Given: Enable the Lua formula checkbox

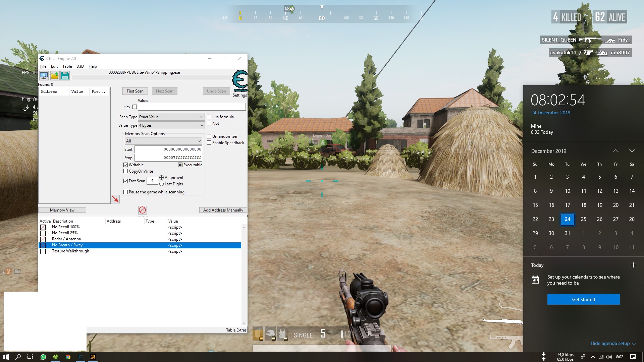Looking at the screenshot, I should (x=209, y=117).
